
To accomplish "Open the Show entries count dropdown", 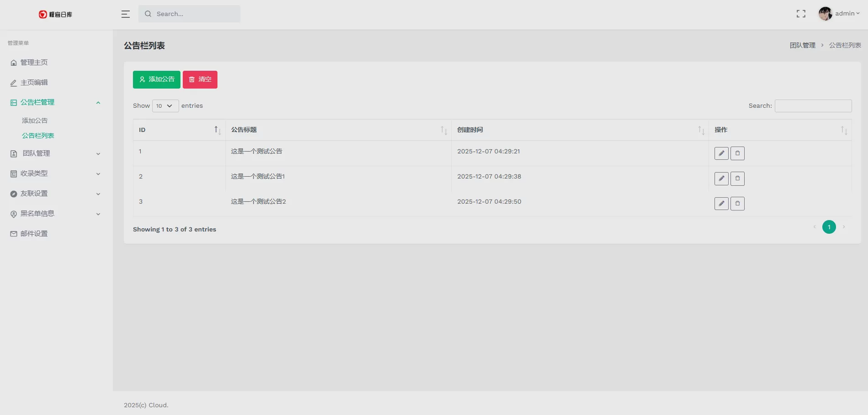I will click(x=165, y=106).
